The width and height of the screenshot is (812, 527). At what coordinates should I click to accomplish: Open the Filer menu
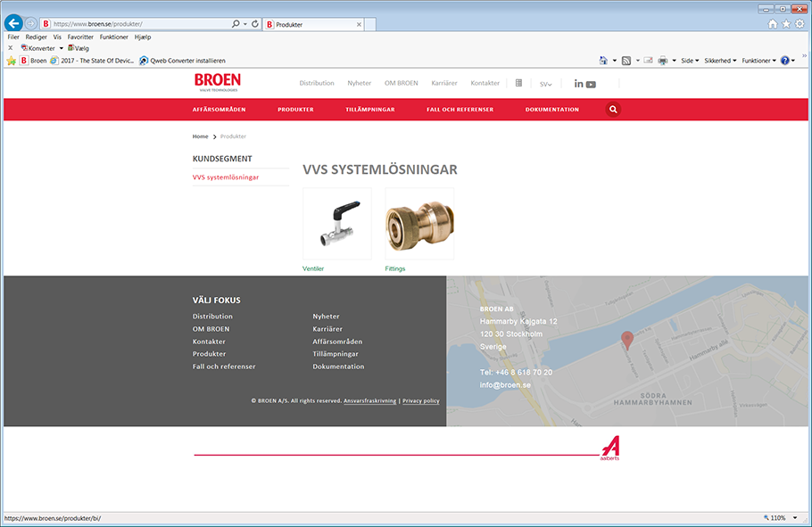[x=13, y=37]
